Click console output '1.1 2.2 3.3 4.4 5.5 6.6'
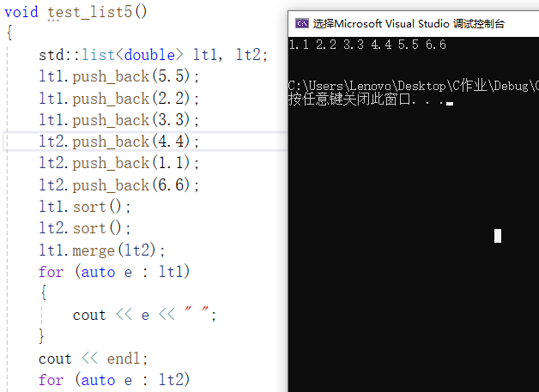539x392 pixels. point(367,45)
